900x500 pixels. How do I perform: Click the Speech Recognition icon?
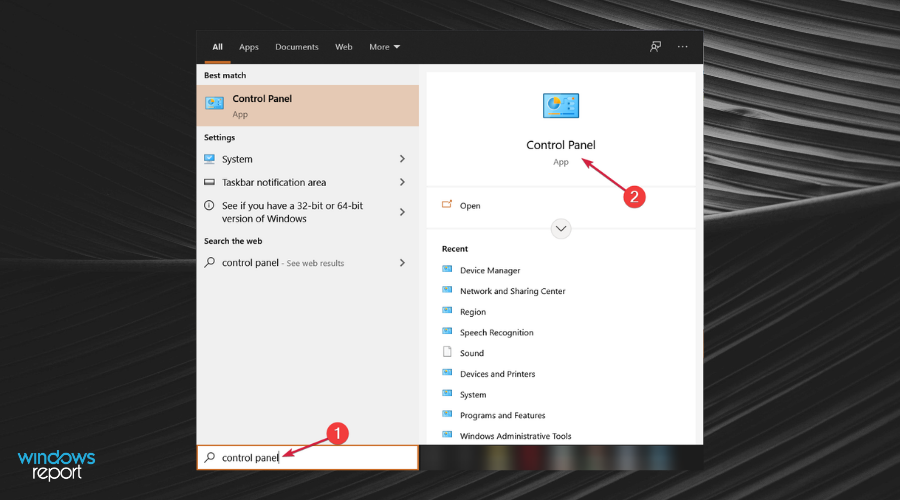(x=447, y=331)
